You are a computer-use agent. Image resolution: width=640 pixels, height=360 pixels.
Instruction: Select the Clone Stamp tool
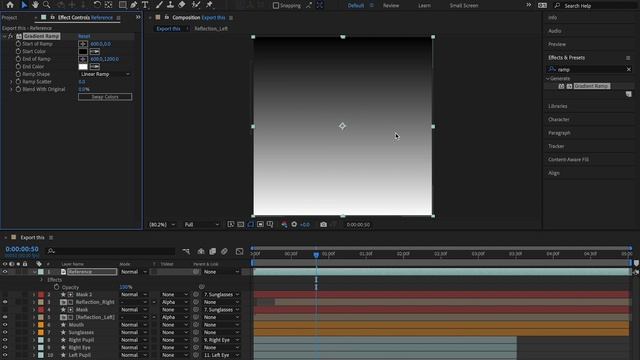pos(171,5)
